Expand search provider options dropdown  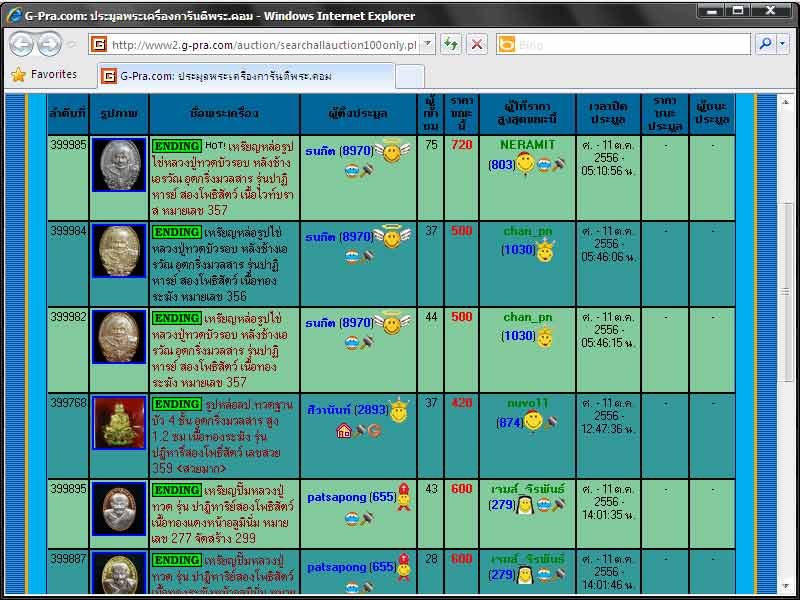tap(782, 44)
